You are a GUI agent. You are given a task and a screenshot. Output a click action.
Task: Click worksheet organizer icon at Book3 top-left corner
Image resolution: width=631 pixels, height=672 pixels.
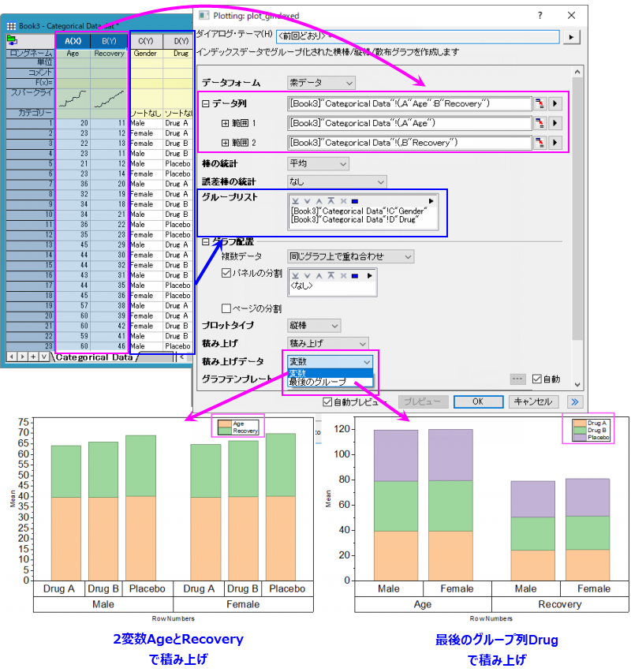tap(12, 41)
